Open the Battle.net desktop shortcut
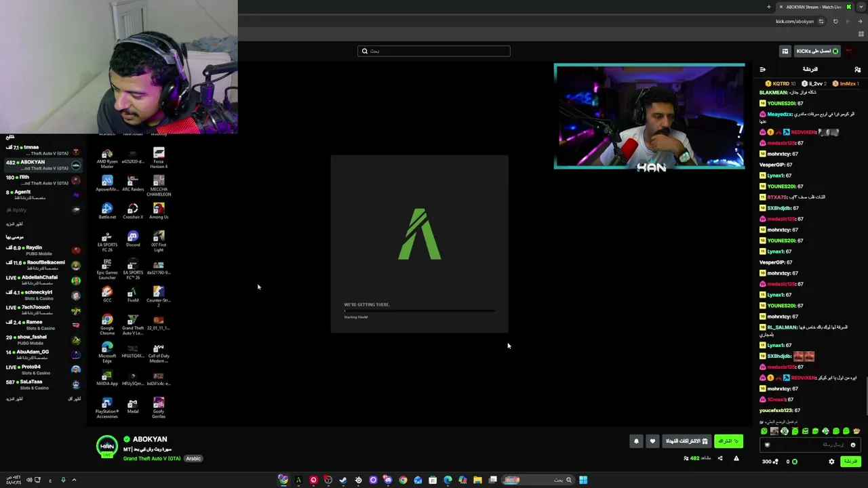Screen dimensions: 868x488 [107, 211]
